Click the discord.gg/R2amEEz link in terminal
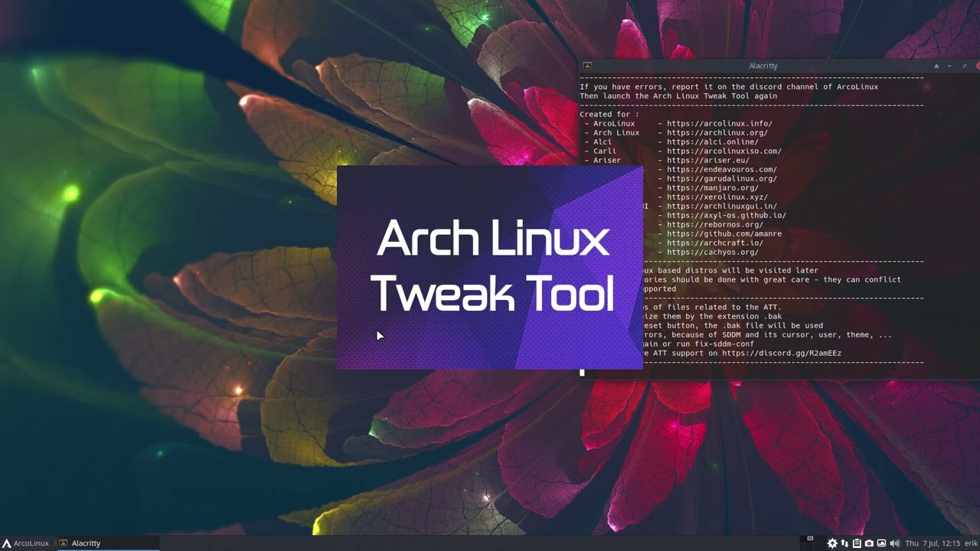 [x=782, y=354]
